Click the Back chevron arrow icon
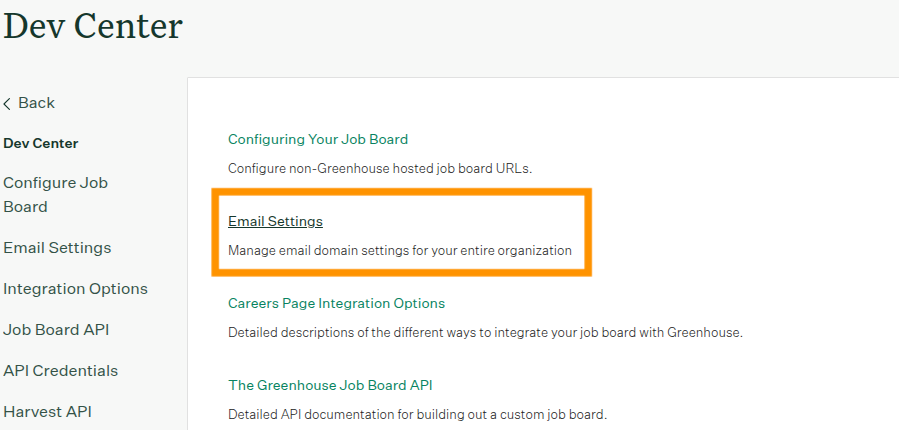This screenshot has height=430, width=899. click(8, 104)
